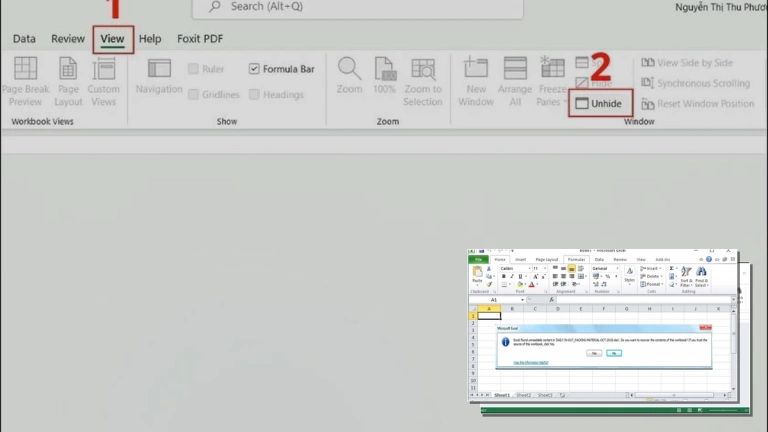Click Yes button in inset Excel dialog
The width and height of the screenshot is (768, 432).
point(594,353)
